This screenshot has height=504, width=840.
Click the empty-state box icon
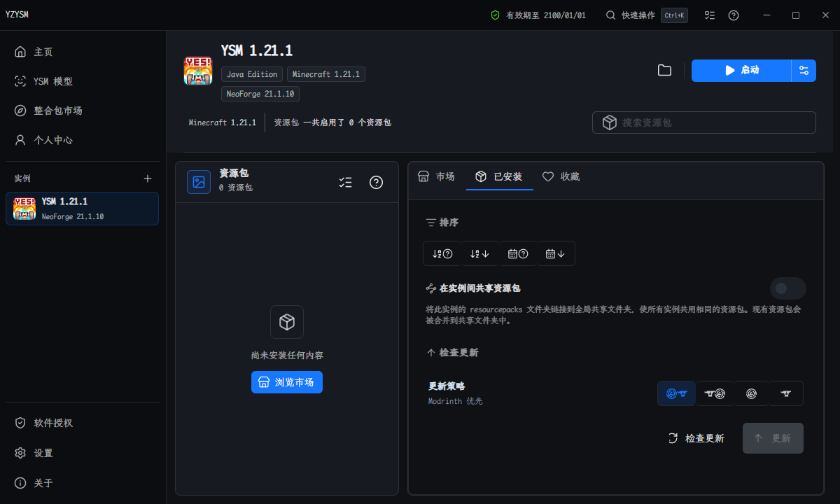tap(287, 322)
